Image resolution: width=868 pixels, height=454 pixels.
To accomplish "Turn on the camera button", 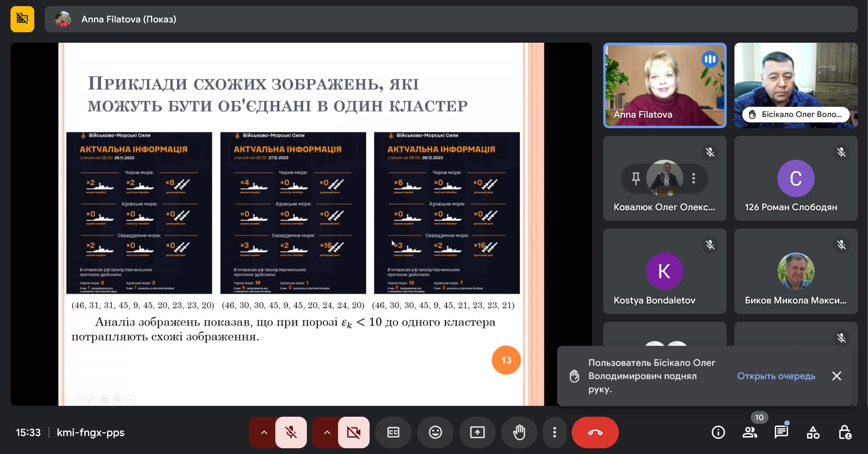I will (354, 432).
